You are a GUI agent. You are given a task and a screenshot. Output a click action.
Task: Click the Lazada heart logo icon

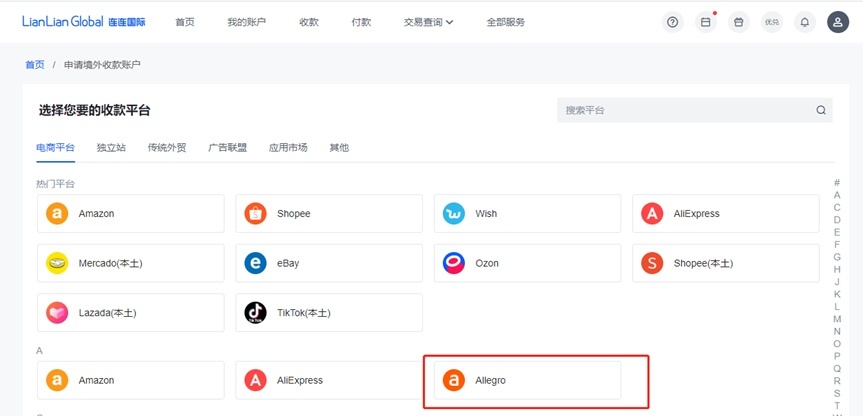57,313
